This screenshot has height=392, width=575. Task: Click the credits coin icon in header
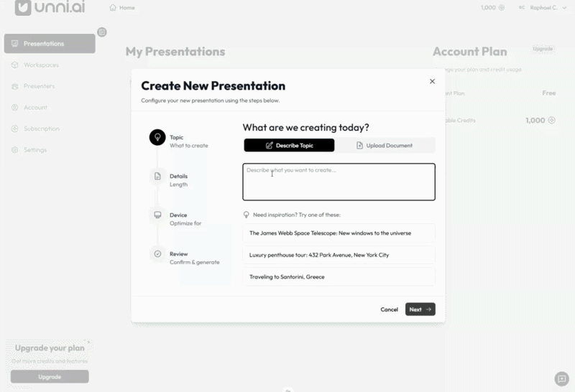pos(502,8)
